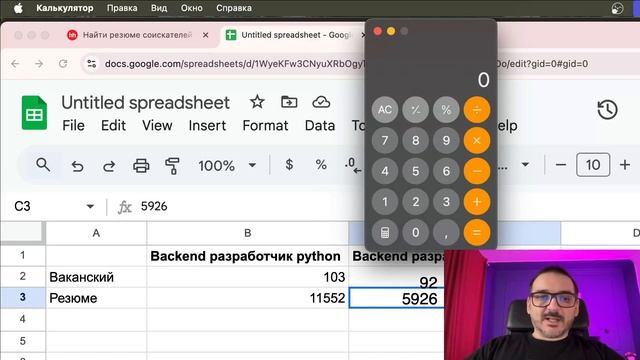Screen dimensions: 640x360
Task: Select the cell containing 103
Action: [248, 277]
